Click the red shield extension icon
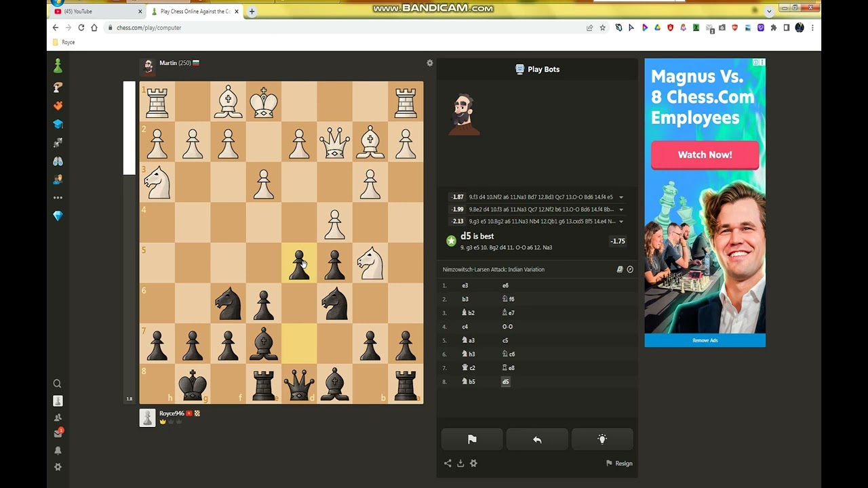Screen dimensions: 868x488 670,28
